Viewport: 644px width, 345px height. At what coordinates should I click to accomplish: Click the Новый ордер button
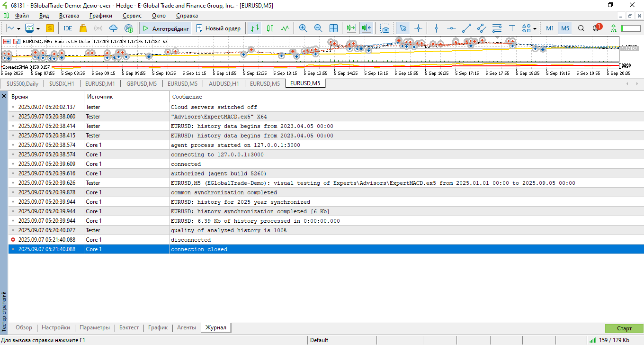pyautogui.click(x=218, y=28)
